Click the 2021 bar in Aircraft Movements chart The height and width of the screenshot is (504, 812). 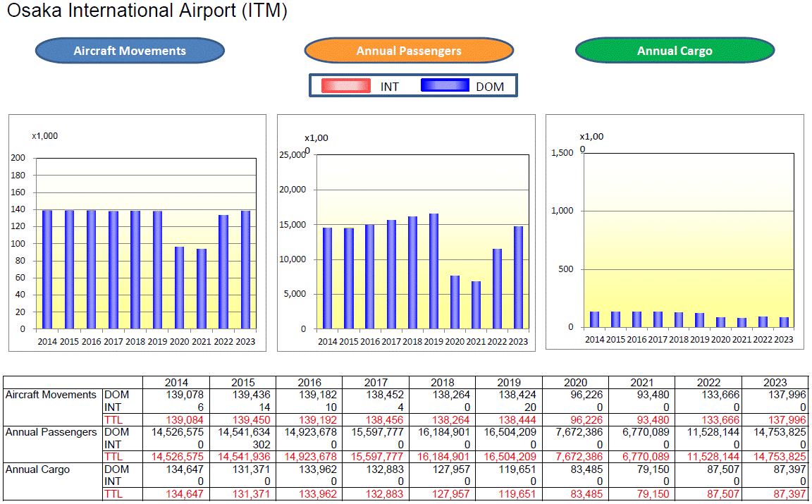(202, 289)
